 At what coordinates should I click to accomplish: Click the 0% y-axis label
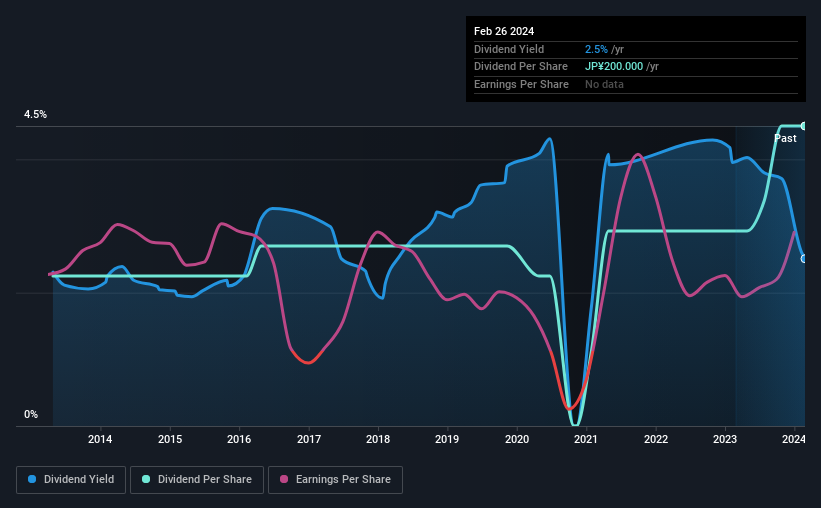[31, 414]
